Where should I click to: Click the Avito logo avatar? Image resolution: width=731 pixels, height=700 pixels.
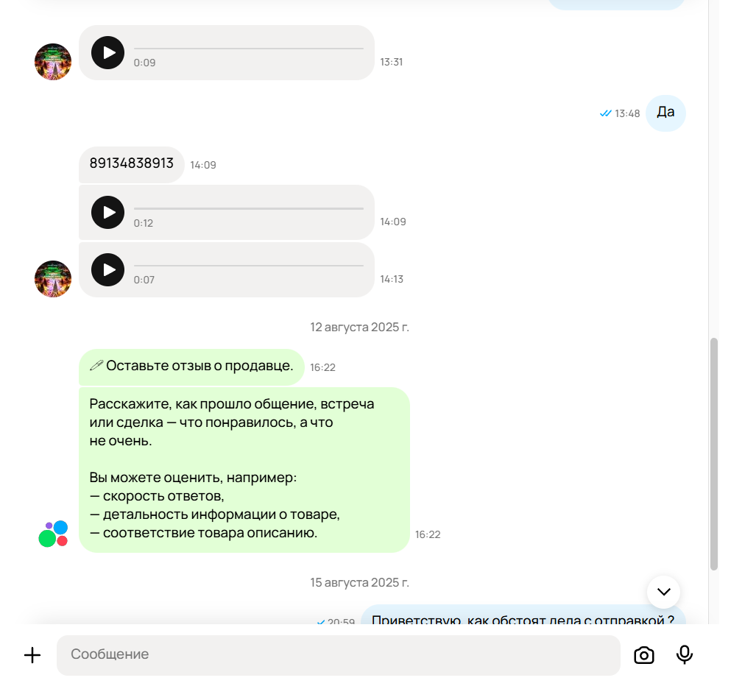click(53, 534)
